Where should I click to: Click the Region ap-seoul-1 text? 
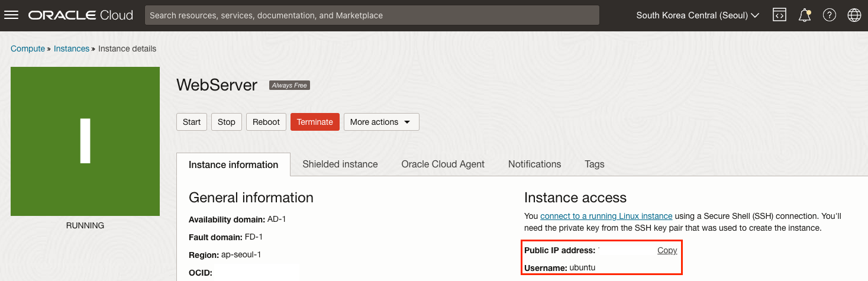[x=225, y=255]
